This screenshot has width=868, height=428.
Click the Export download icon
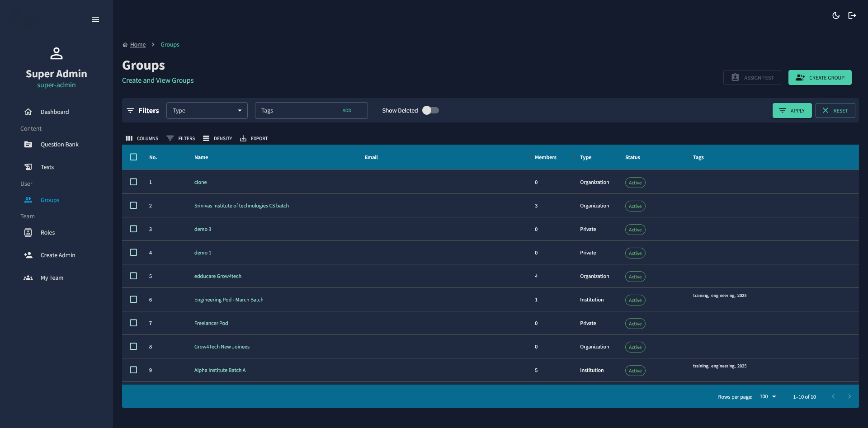point(243,138)
